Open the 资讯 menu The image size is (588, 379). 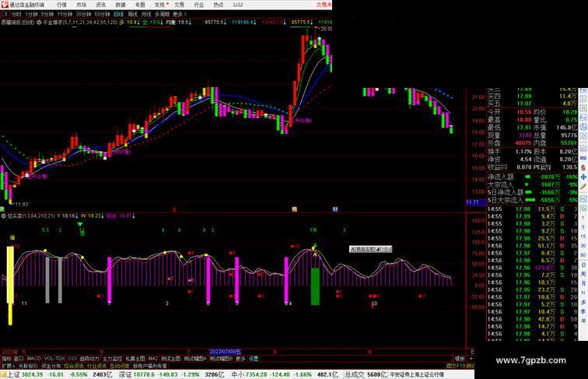point(100,5)
